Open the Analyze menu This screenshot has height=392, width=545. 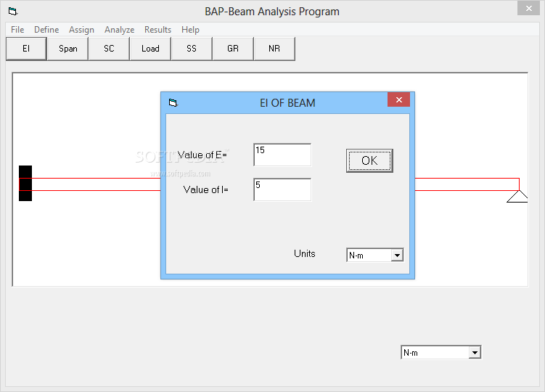click(x=119, y=30)
